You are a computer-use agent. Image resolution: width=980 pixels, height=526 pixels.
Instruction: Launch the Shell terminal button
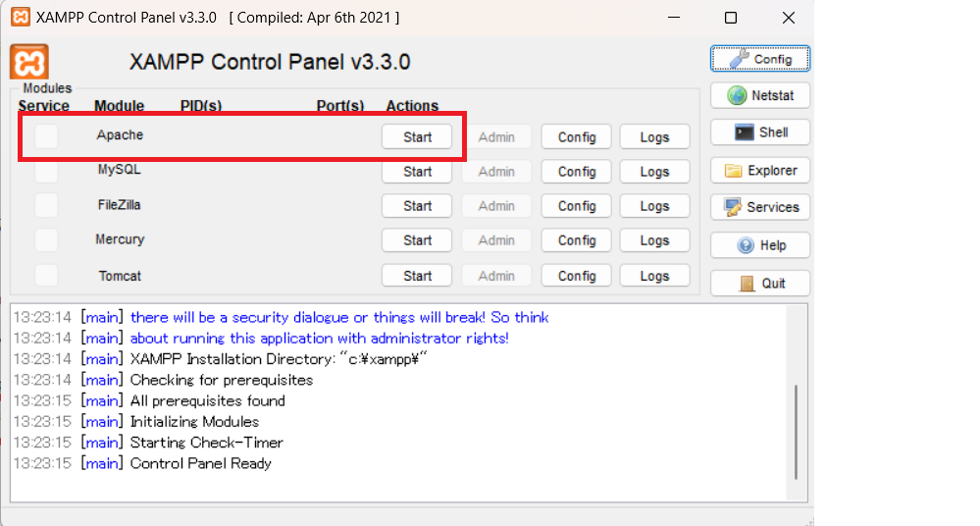point(760,132)
